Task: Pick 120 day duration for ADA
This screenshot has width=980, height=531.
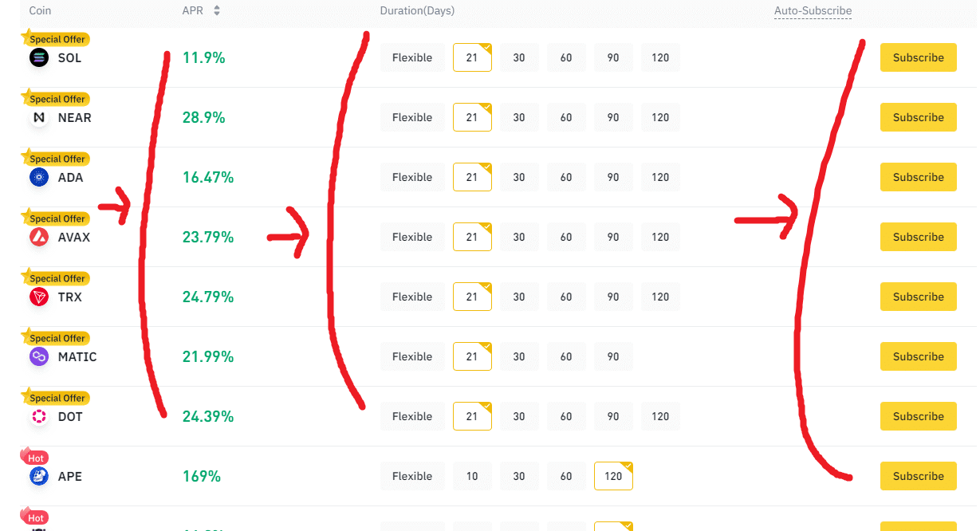Action: [660, 177]
